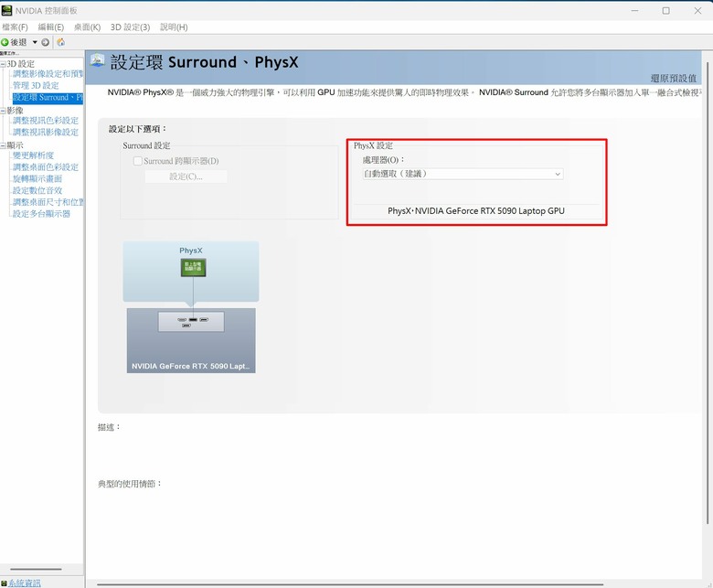
Task: Close the NVIDIA control panel window
Action: coord(697,10)
